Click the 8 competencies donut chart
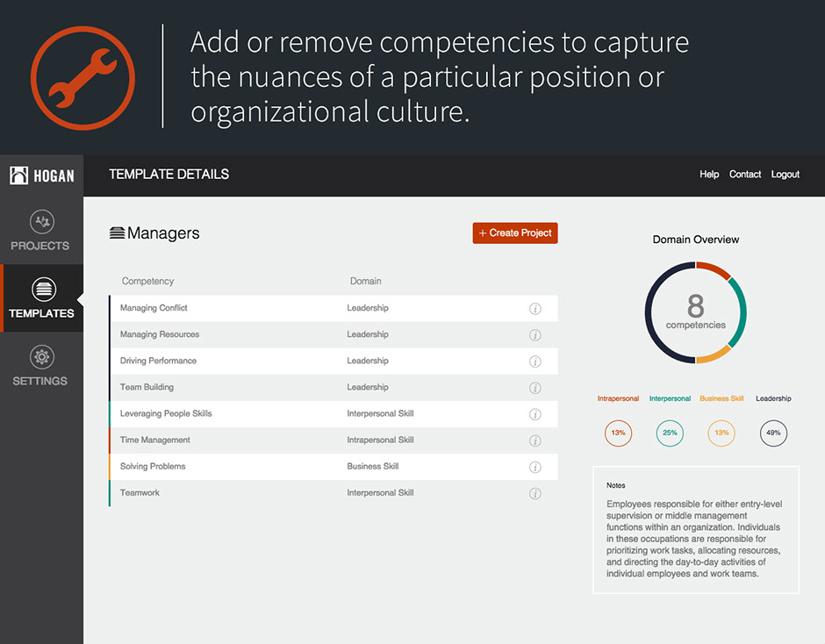 (696, 312)
